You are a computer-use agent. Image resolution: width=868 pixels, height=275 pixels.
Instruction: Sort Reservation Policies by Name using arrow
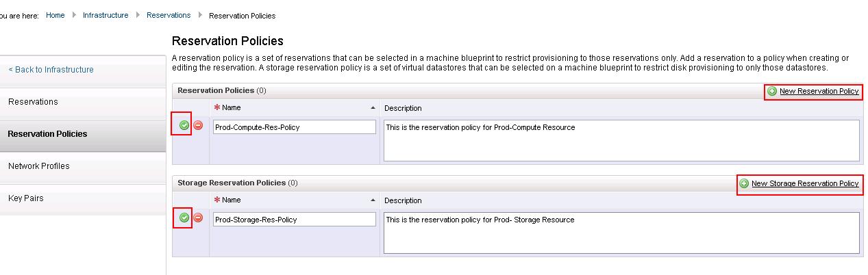point(373,108)
